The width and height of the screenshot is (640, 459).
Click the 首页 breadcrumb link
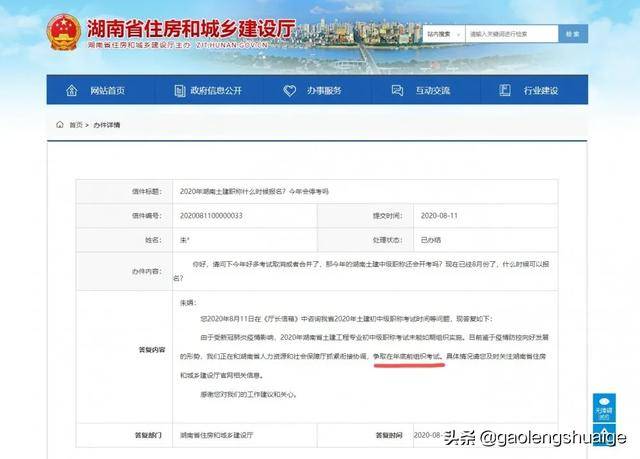click(x=76, y=125)
